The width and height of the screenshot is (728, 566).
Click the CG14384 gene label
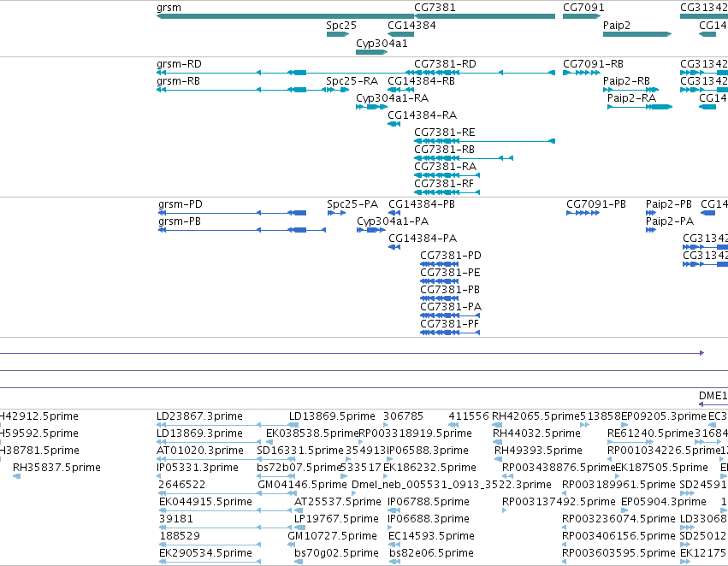click(x=411, y=26)
